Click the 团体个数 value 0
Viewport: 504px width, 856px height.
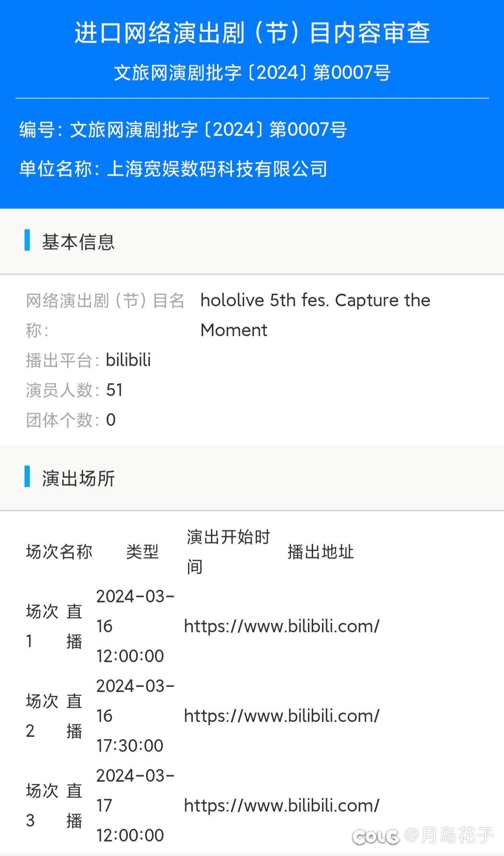click(x=111, y=420)
